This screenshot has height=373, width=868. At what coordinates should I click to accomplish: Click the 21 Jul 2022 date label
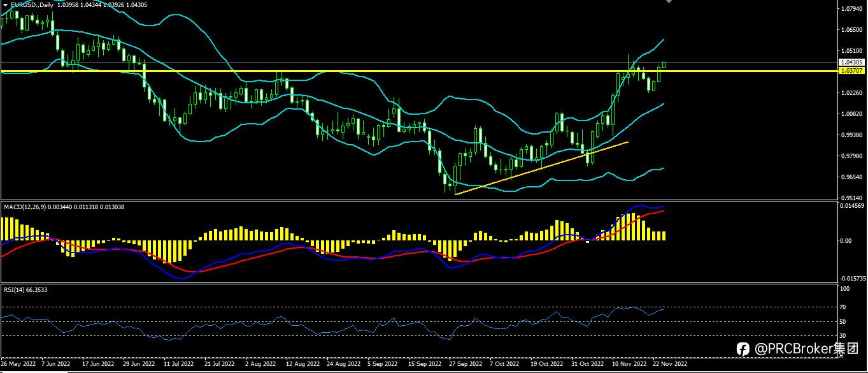pos(220,364)
